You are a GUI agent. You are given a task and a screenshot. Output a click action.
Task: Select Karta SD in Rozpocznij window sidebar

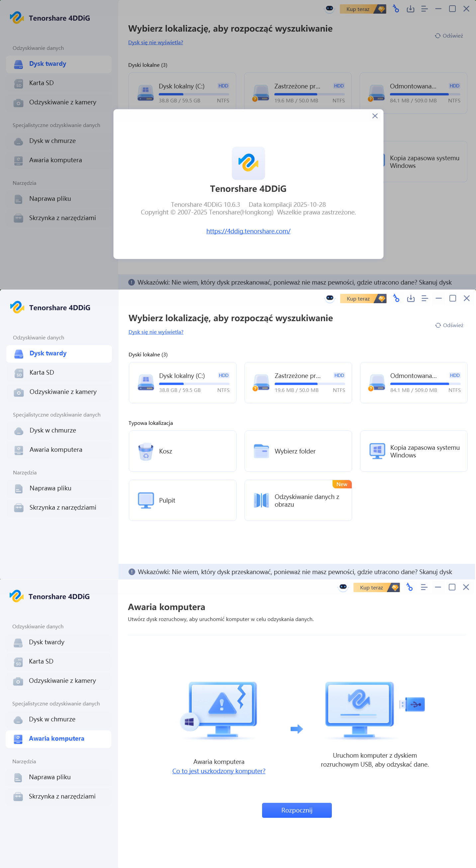pyautogui.click(x=58, y=661)
